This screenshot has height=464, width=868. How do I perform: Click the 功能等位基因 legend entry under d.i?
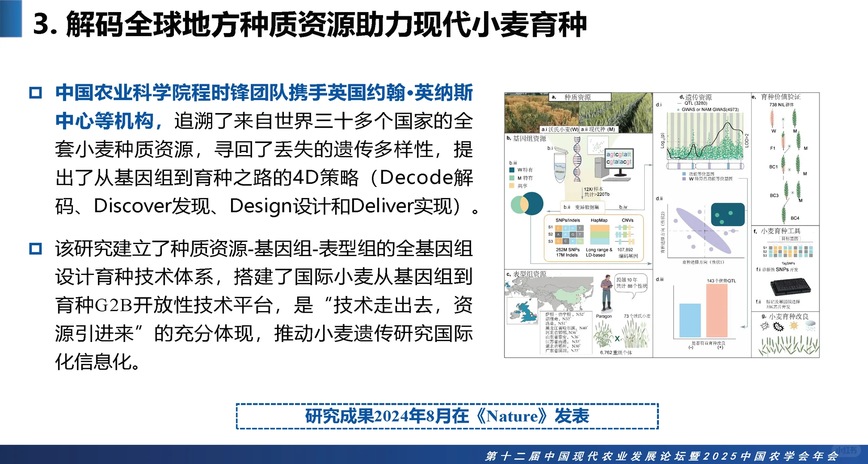tap(698, 174)
